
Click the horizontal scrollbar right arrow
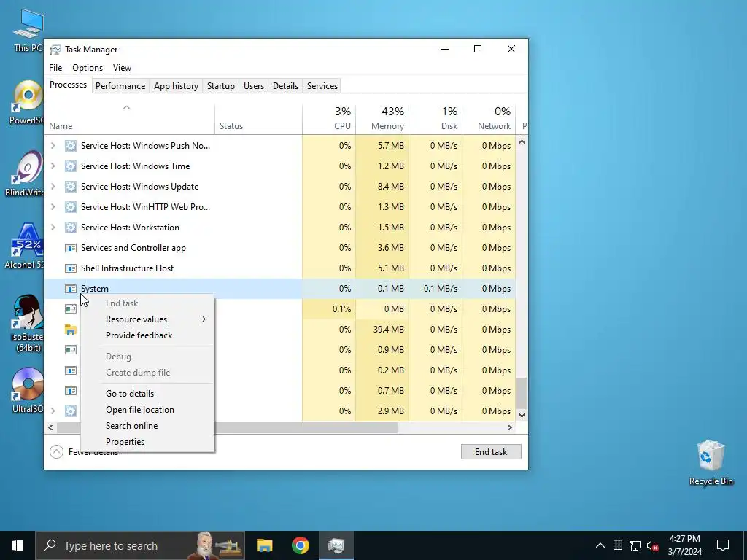coord(510,427)
